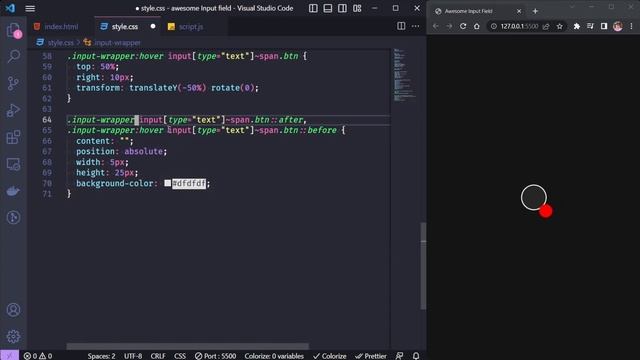Toggle the browser side panel

coord(604,26)
